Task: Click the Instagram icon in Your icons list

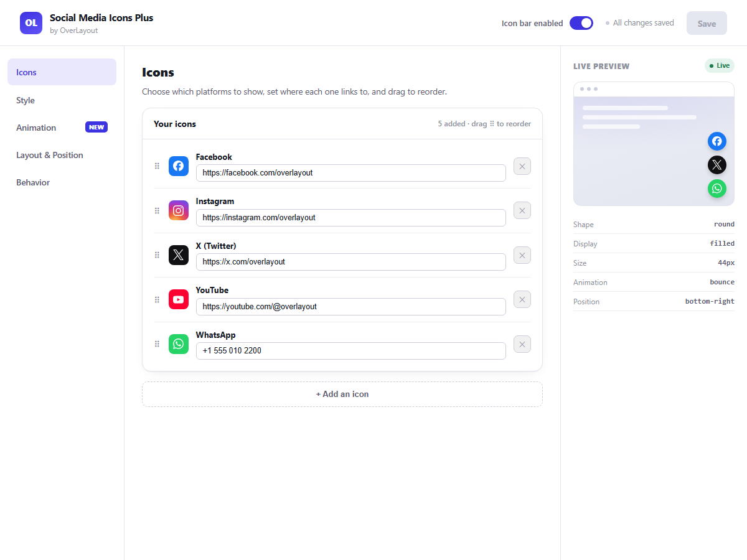Action: [x=179, y=210]
